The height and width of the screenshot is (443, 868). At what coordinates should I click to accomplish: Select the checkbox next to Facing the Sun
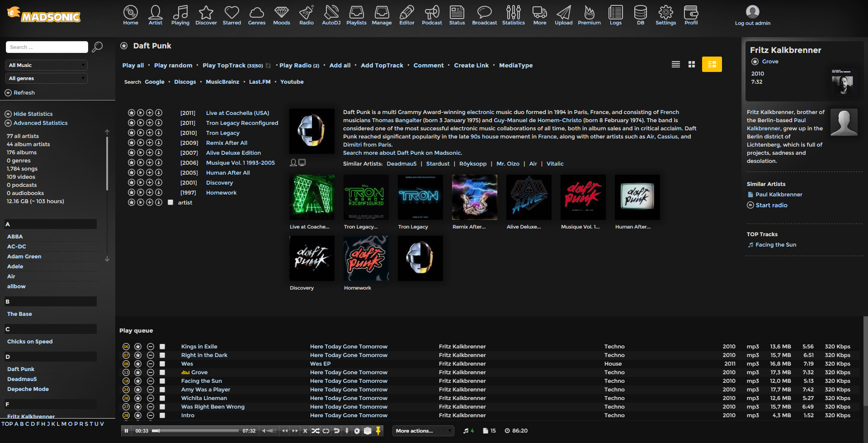(162, 381)
